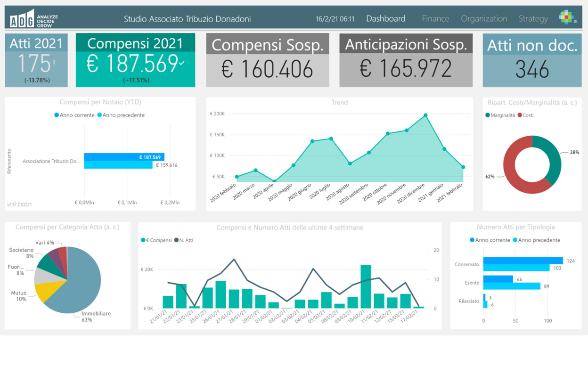The height and width of the screenshot is (392, 588).
Task: Toggle Anno precedente in Compensi per Notaio legend
Action: (100, 115)
